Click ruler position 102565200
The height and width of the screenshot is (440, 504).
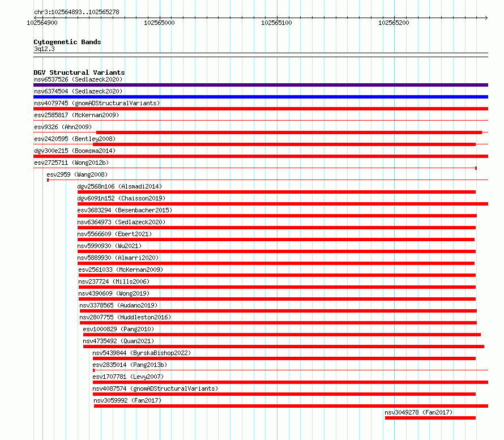click(x=394, y=23)
